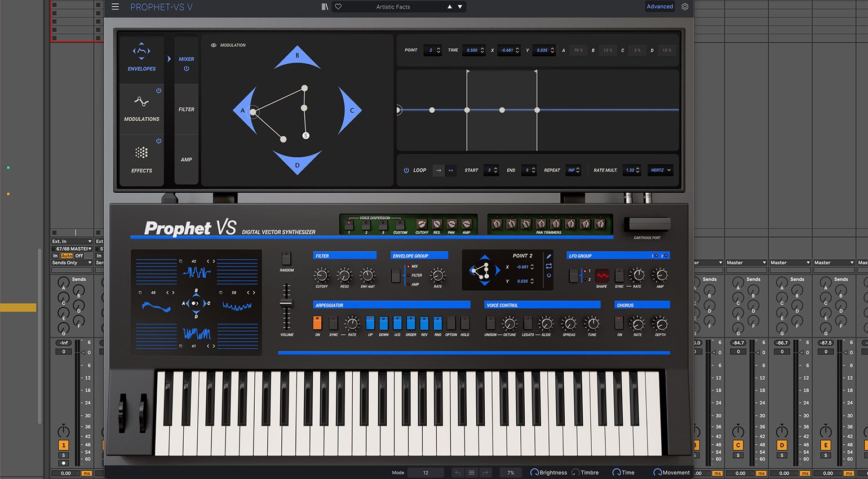Click the LFO Shape waveform display

602,276
